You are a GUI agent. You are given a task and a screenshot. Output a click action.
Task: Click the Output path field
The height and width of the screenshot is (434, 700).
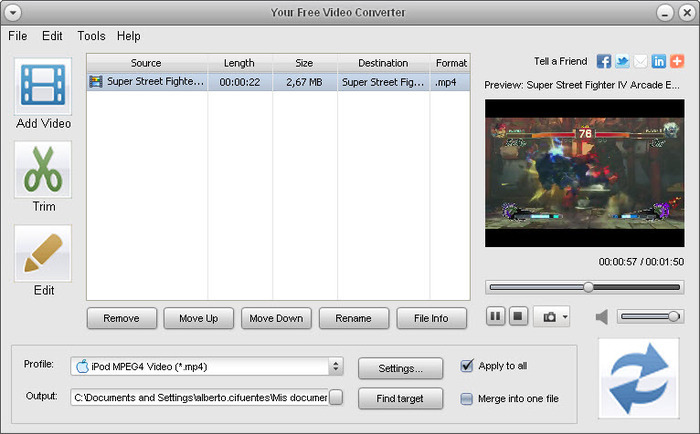click(199, 397)
